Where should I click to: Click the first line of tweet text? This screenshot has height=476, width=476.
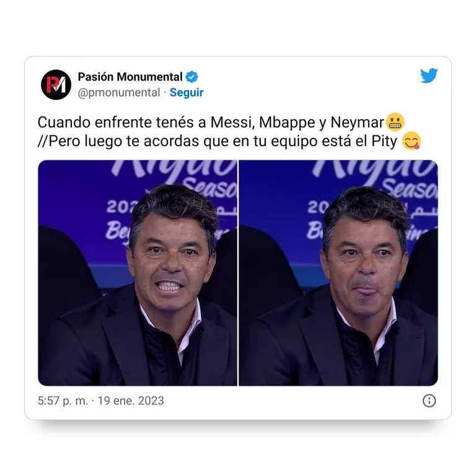(221, 122)
